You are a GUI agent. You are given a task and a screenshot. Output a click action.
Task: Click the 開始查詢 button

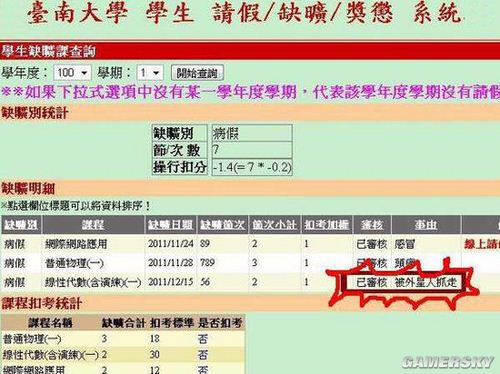[x=197, y=73]
